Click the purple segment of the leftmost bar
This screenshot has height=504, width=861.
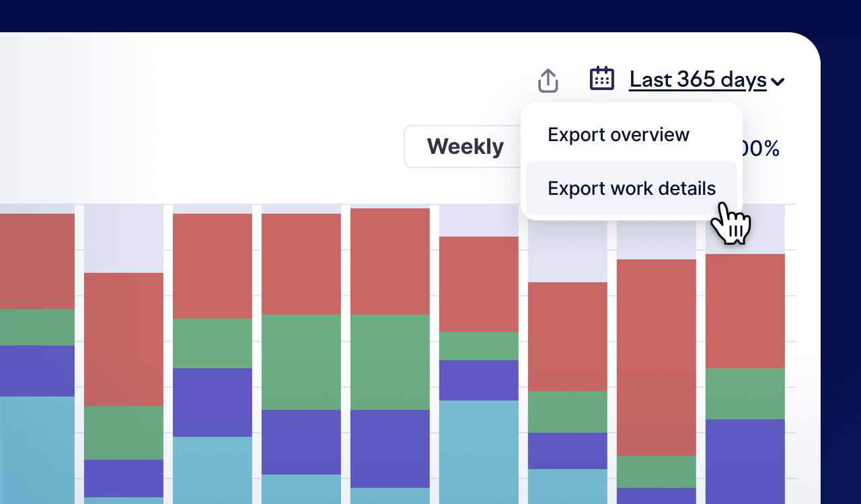pos(37,370)
